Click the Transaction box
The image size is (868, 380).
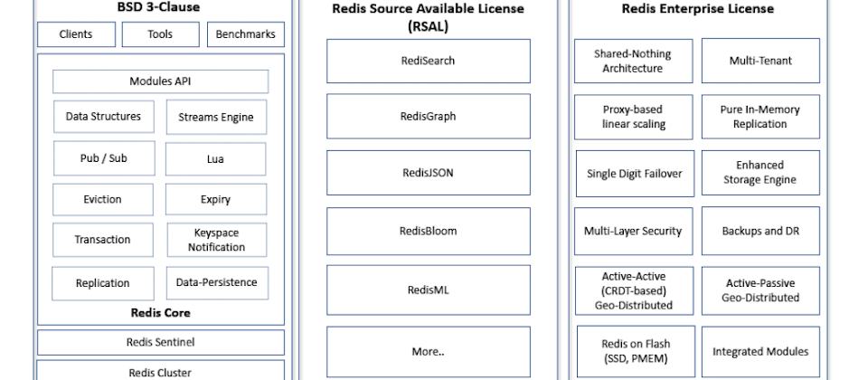click(x=103, y=240)
